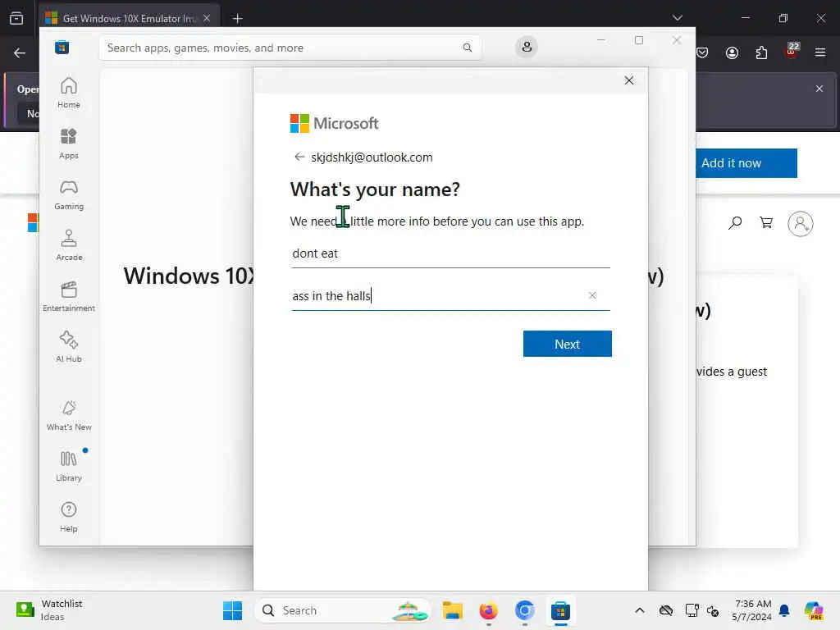The image size is (840, 630).
Task: Go to Gaming in Store sidebar
Action: pos(69,194)
